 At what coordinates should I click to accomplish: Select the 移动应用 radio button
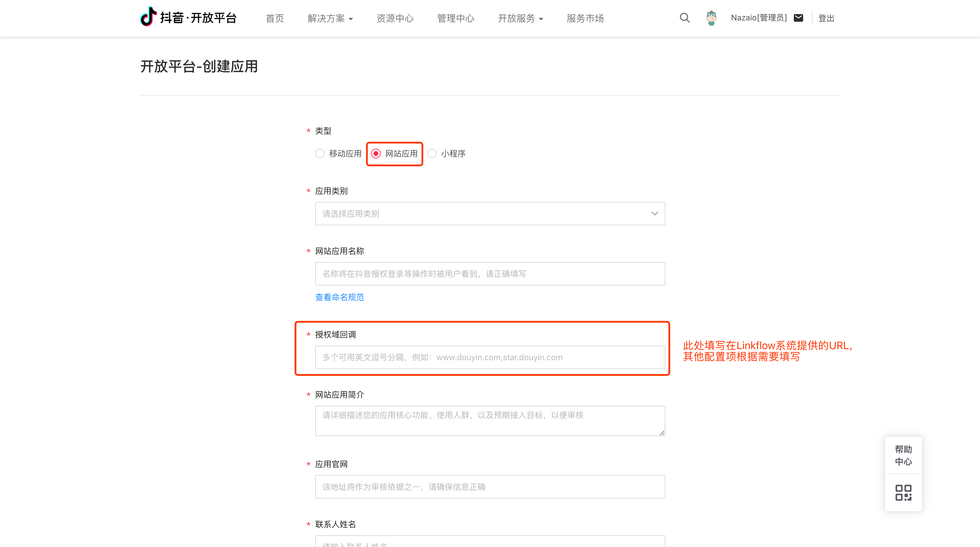coord(320,154)
